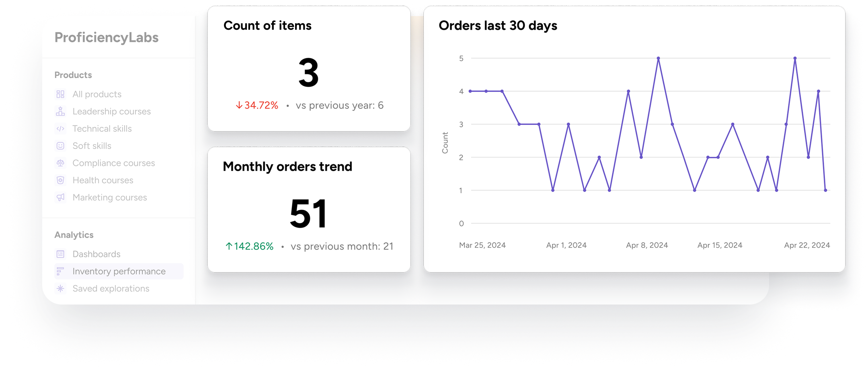Click the Health courses shield icon
The height and width of the screenshot is (372, 868).
[60, 180]
